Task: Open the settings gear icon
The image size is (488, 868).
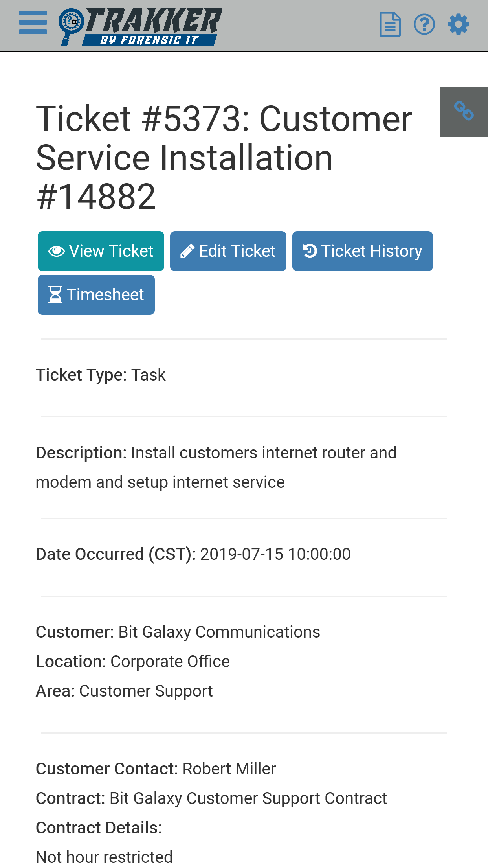Action: coord(459,24)
